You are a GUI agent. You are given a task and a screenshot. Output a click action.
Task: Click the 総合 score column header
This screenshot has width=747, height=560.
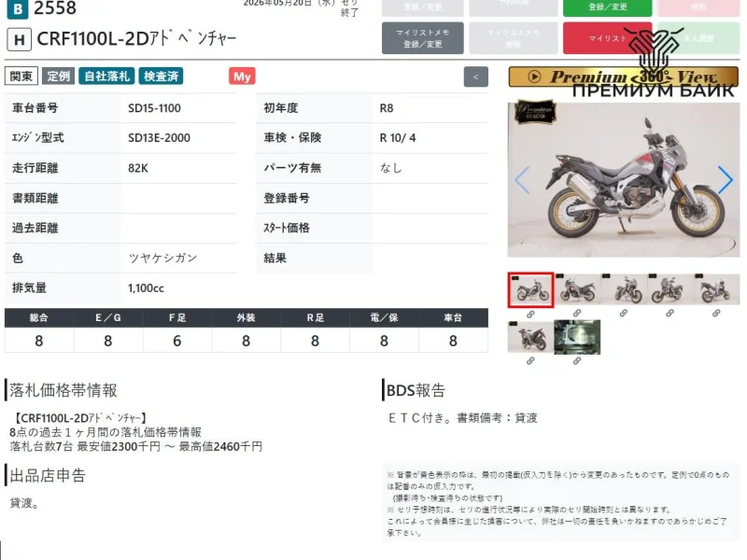point(39,317)
